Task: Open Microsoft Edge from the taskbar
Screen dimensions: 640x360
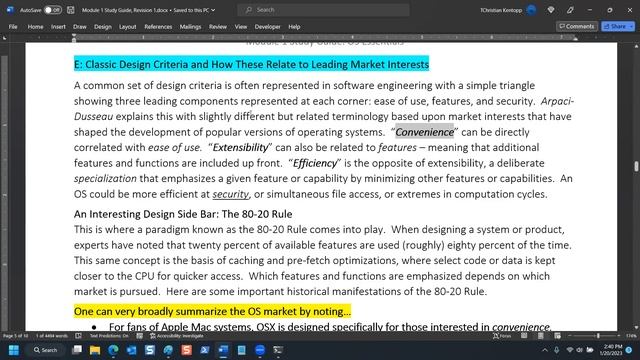Action: pyautogui.click(x=113, y=350)
